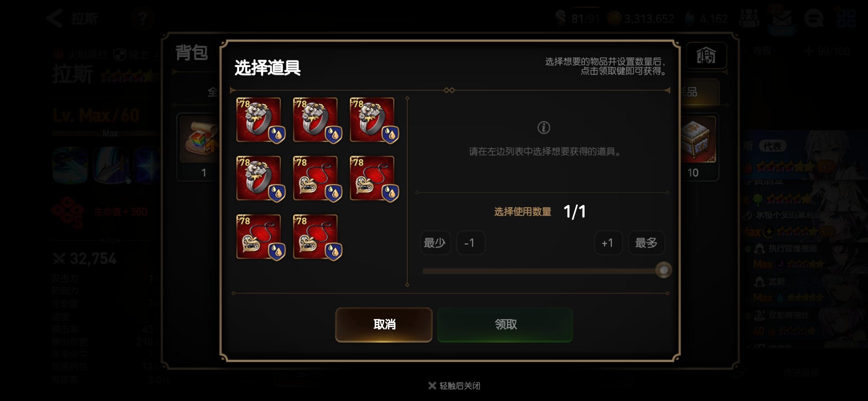Select the rightmost necklace in second row
This screenshot has width=868, height=401.
(x=372, y=178)
